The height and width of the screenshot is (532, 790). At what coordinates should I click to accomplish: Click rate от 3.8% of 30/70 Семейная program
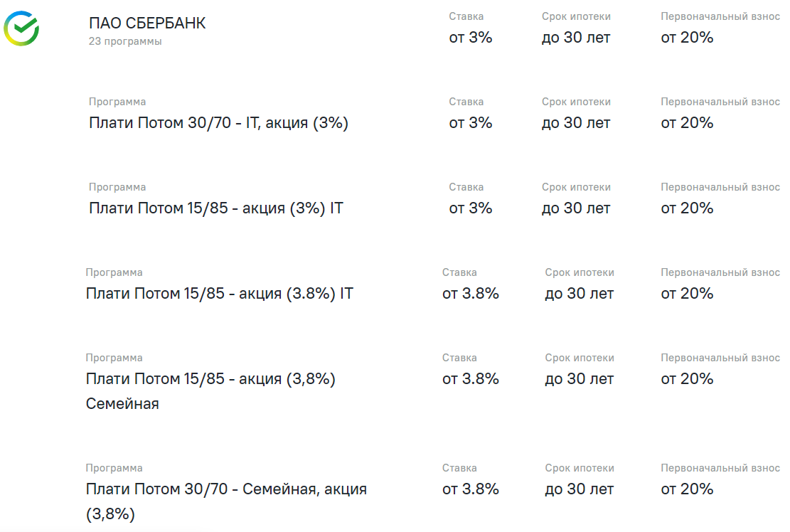[x=470, y=489]
